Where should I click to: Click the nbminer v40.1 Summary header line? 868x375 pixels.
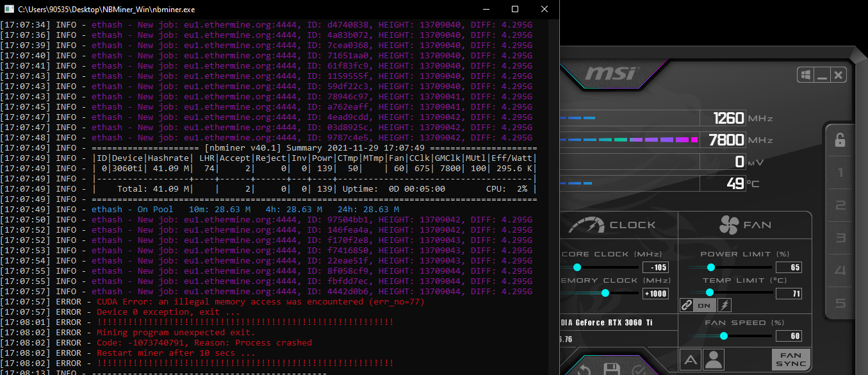(x=315, y=148)
